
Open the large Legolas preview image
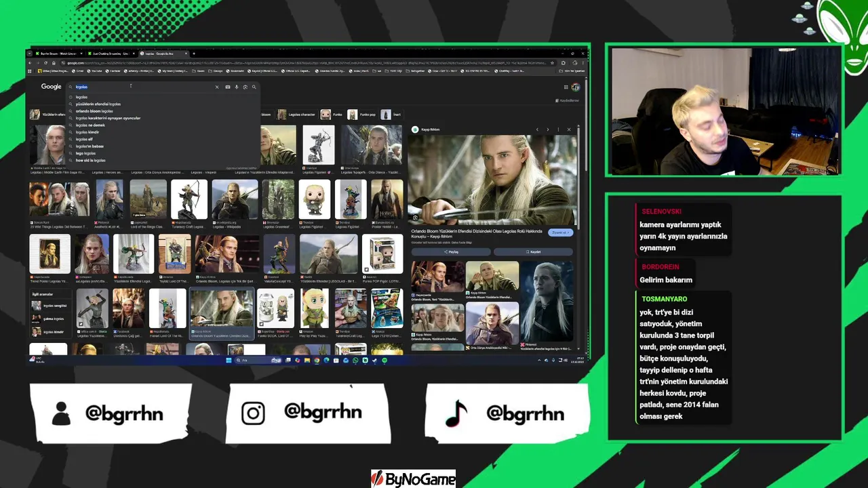tap(492, 180)
